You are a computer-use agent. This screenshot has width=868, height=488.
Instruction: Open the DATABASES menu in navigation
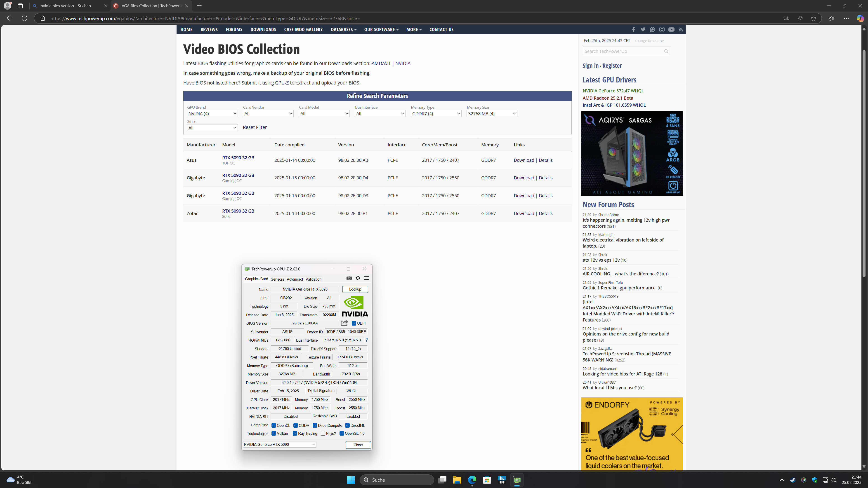(x=343, y=30)
